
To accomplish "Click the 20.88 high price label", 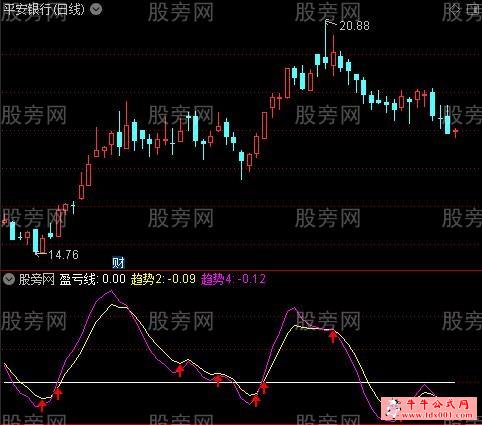I will coord(354,26).
